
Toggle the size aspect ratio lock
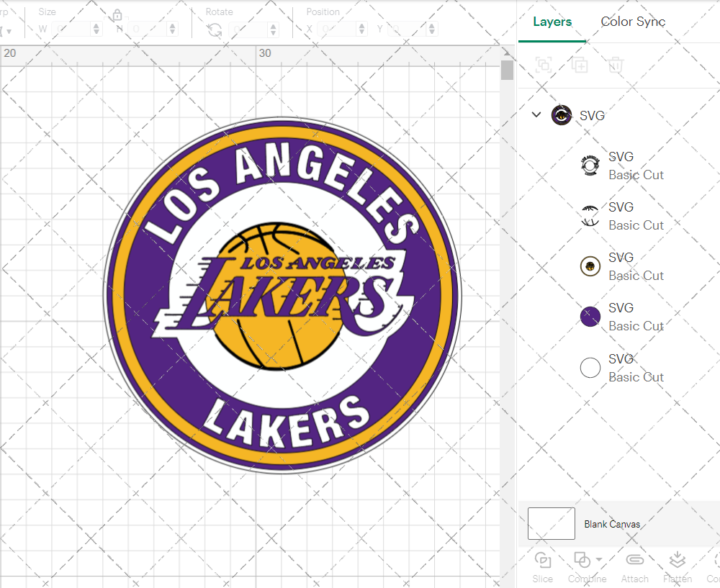click(x=117, y=14)
